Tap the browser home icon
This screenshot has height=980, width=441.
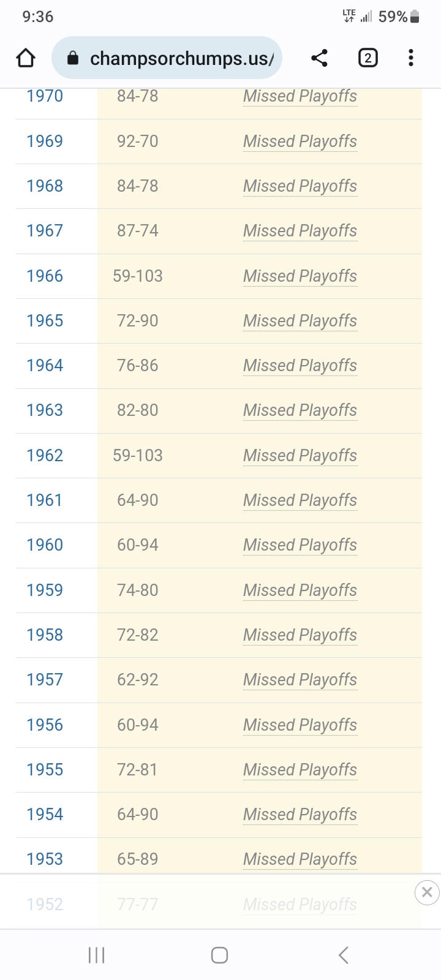click(x=26, y=58)
